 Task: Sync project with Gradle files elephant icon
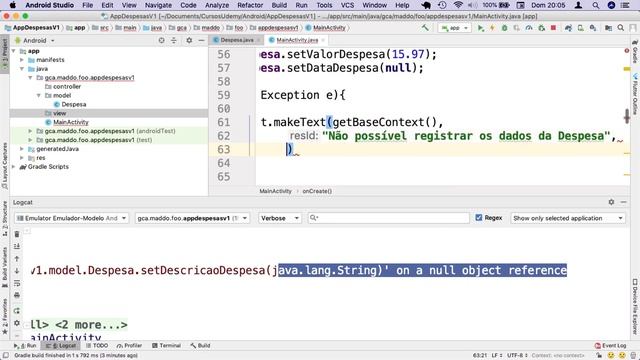(568, 28)
